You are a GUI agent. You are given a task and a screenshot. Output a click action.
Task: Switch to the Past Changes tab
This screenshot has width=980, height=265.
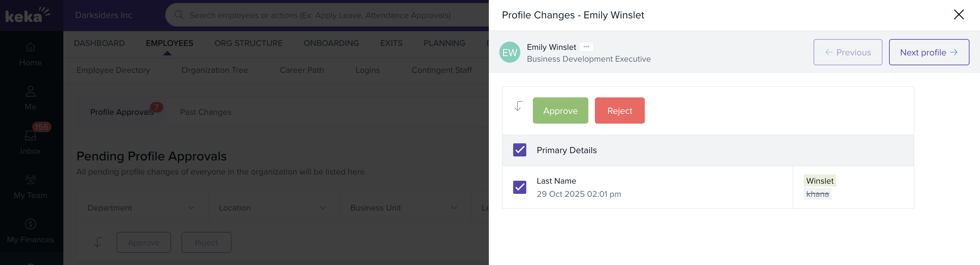click(x=206, y=112)
